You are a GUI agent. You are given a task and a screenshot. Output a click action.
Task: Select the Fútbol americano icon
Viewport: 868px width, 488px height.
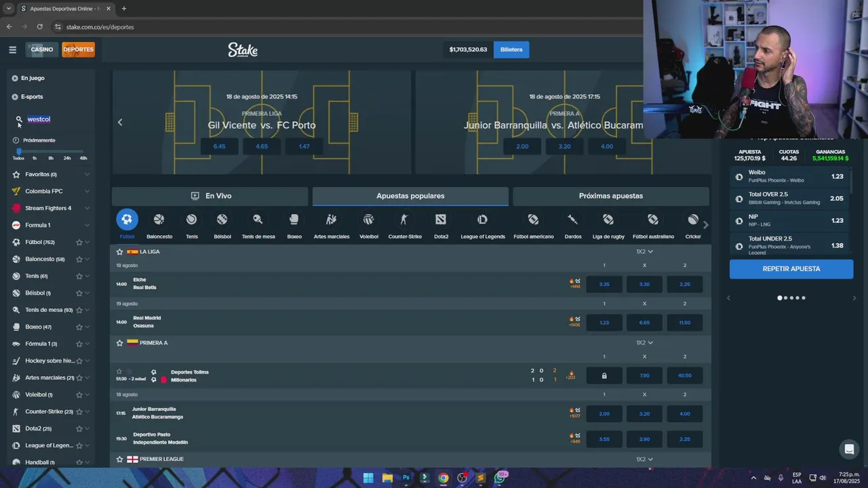[x=533, y=220]
